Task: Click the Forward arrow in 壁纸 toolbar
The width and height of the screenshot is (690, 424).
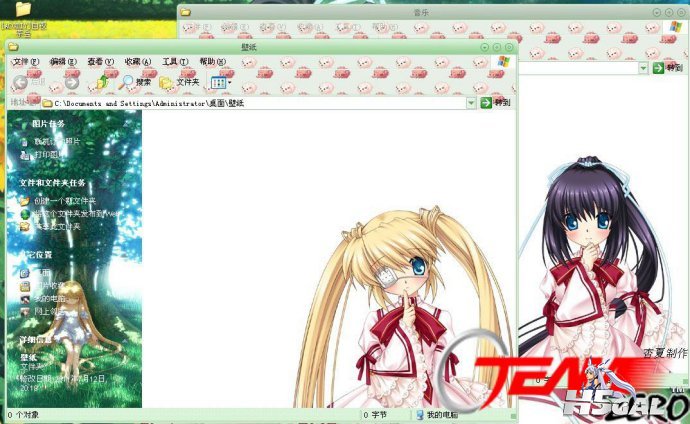Action: tap(72, 82)
